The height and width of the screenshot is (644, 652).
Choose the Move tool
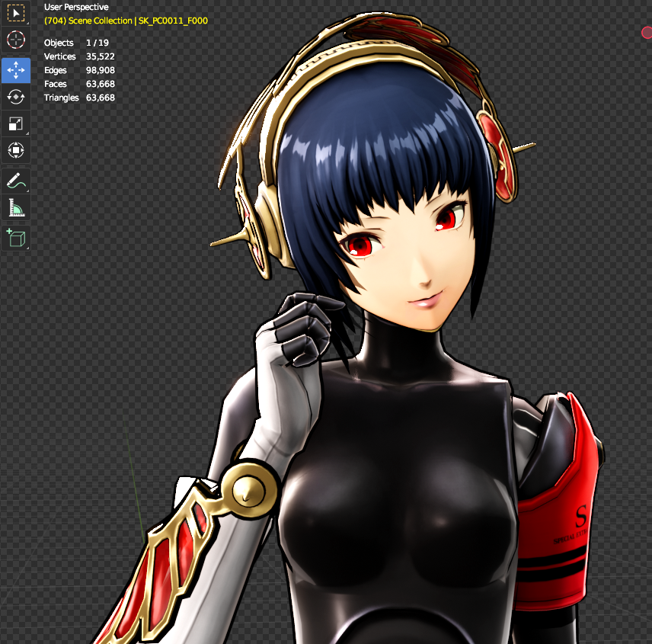[16, 70]
